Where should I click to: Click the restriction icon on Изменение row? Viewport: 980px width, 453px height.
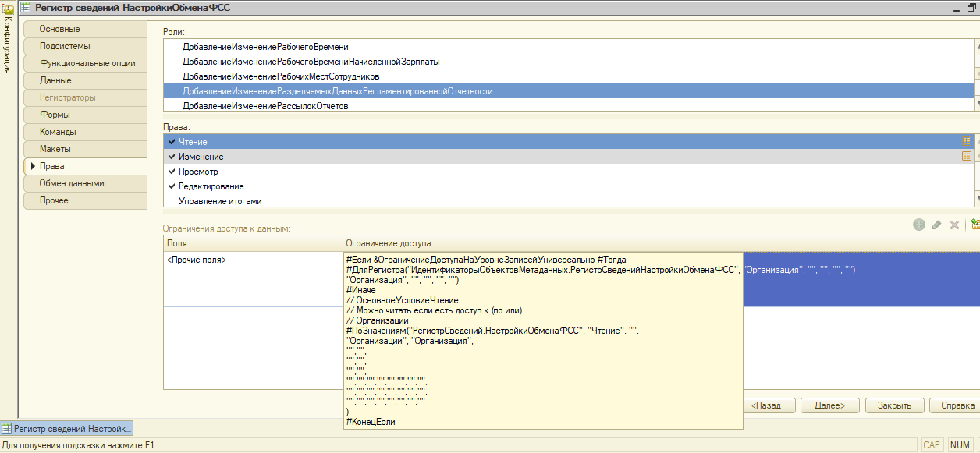[967, 156]
